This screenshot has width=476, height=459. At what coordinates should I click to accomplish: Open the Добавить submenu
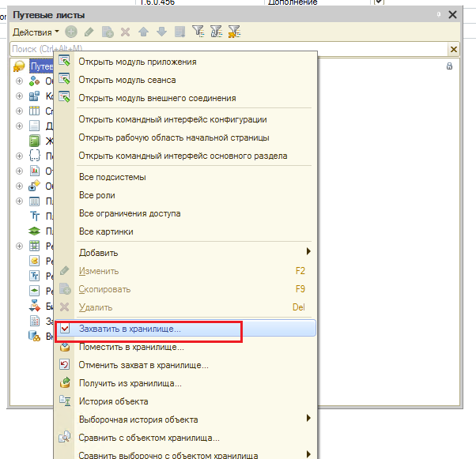pos(186,253)
